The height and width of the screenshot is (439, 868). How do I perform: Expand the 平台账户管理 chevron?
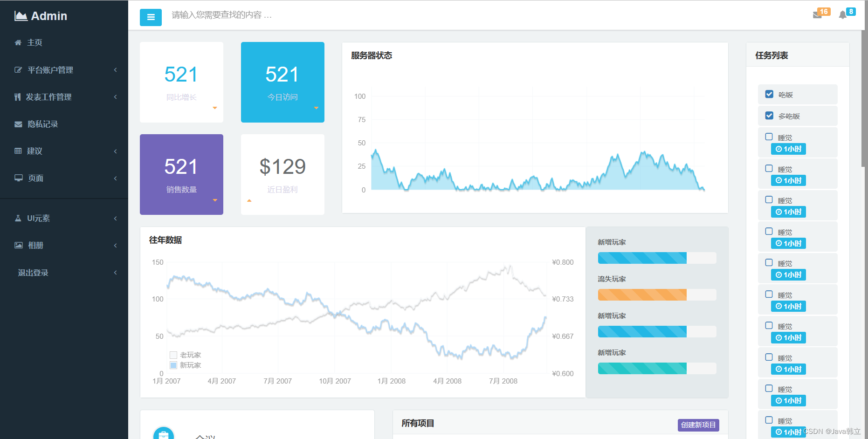tap(116, 70)
